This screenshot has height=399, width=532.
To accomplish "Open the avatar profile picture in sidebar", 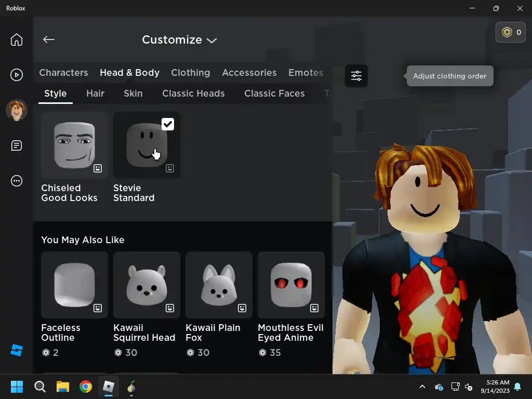I will (x=16, y=110).
